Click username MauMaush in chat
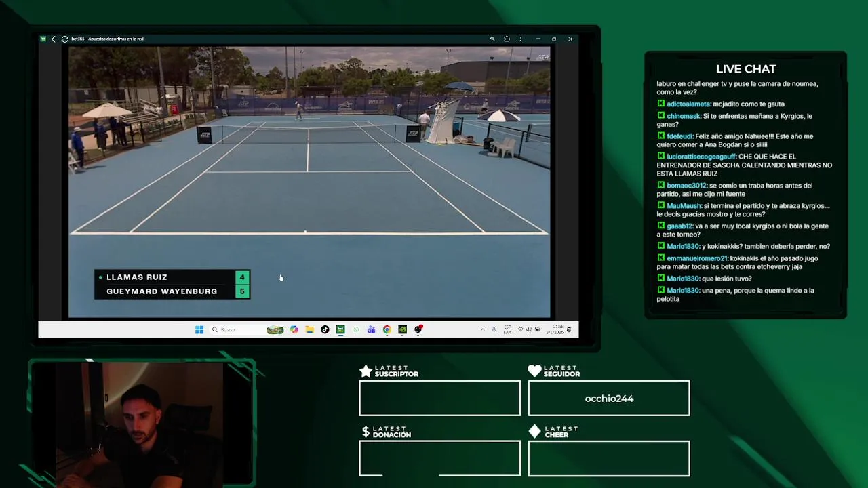Image resolution: width=868 pixels, height=488 pixels. (684, 206)
